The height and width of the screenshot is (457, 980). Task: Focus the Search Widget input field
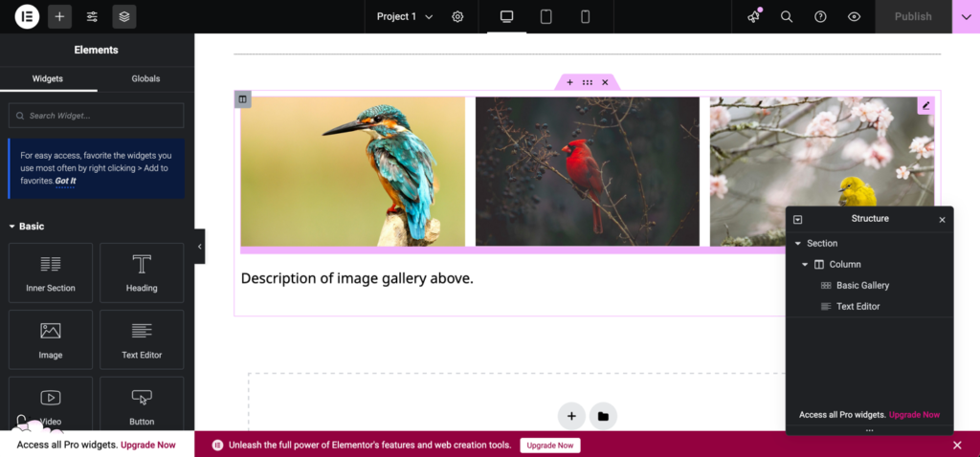click(97, 116)
